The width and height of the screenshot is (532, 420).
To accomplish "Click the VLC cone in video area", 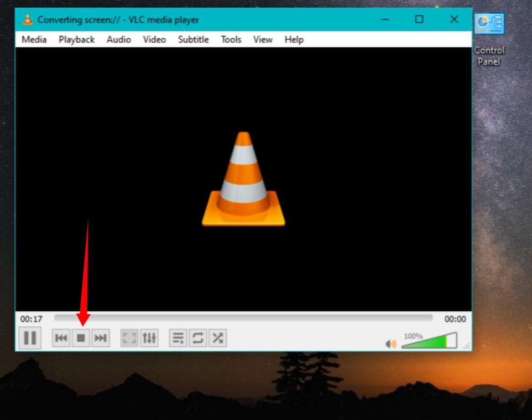I will (x=244, y=178).
